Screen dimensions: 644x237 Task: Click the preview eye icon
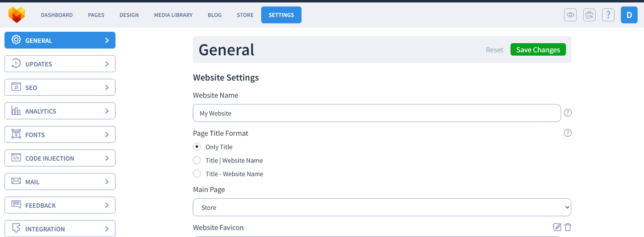pyautogui.click(x=570, y=15)
